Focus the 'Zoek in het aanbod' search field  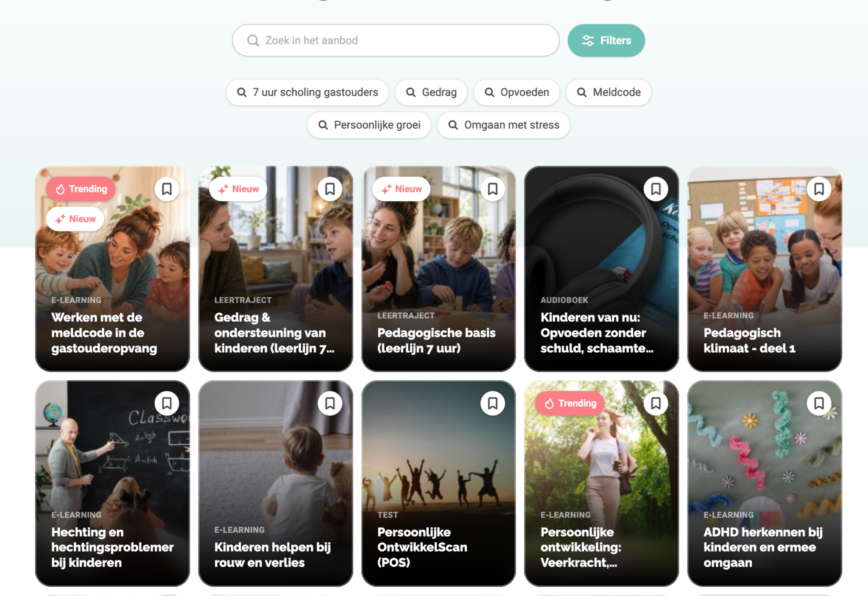point(396,41)
